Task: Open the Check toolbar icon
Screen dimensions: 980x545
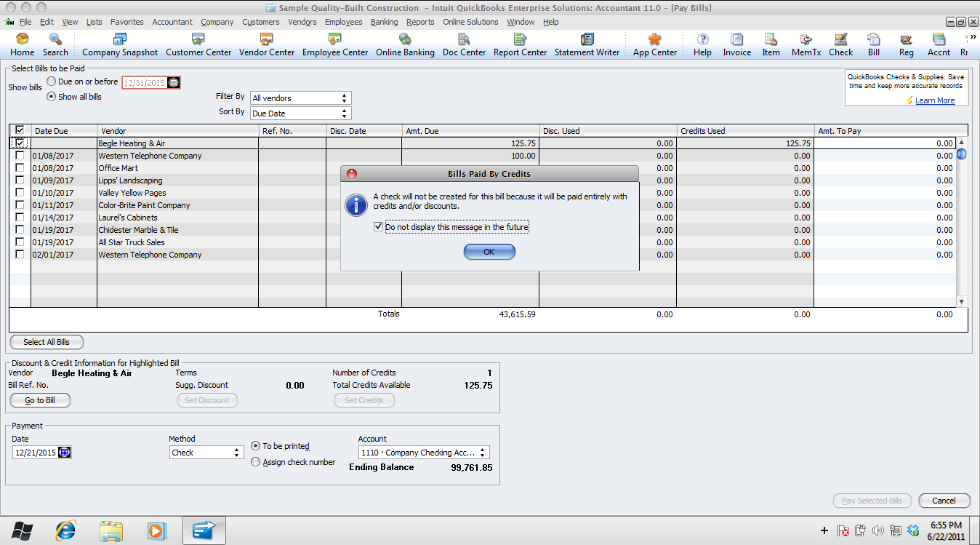Action: (840, 45)
